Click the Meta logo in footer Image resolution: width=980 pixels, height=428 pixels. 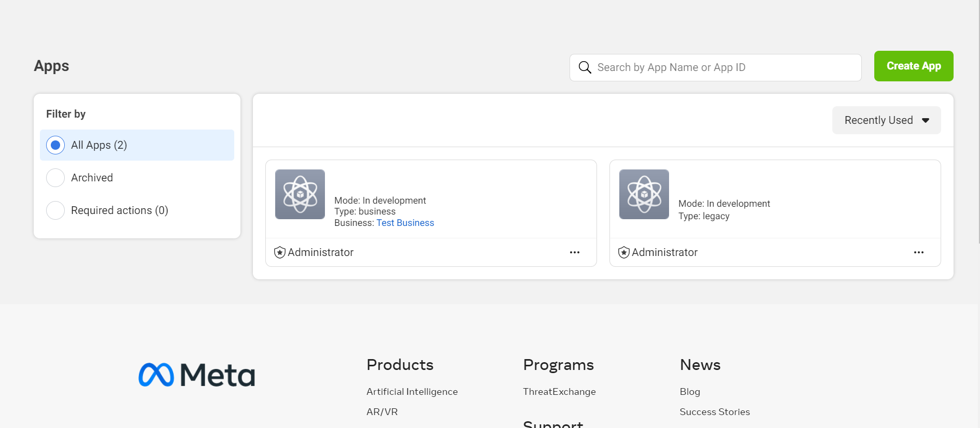[x=197, y=375]
